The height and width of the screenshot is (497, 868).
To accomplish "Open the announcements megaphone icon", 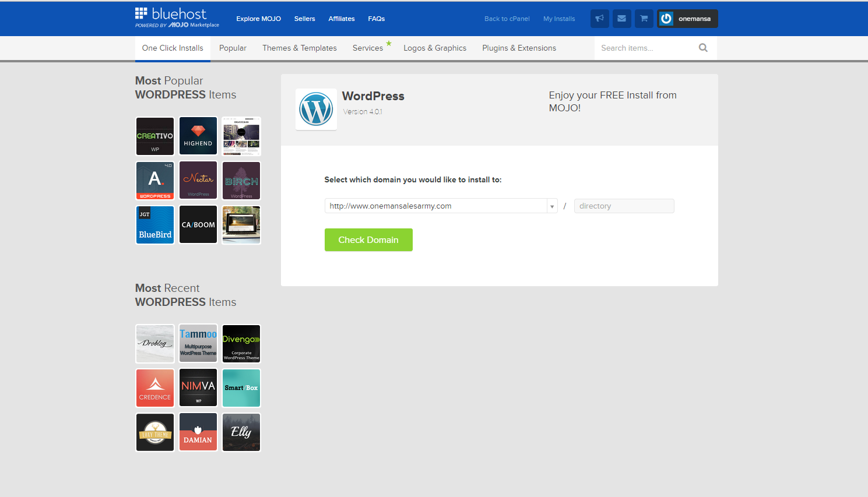I will point(599,19).
